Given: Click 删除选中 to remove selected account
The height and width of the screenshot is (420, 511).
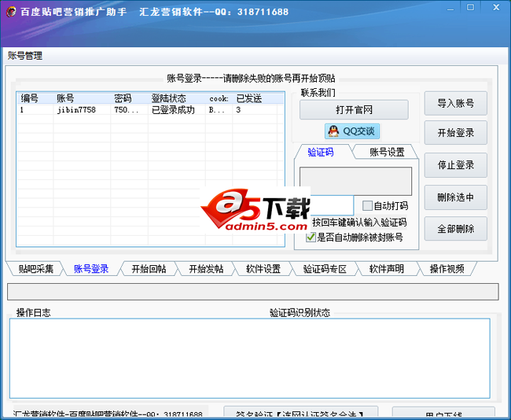Looking at the screenshot, I should (456, 197).
